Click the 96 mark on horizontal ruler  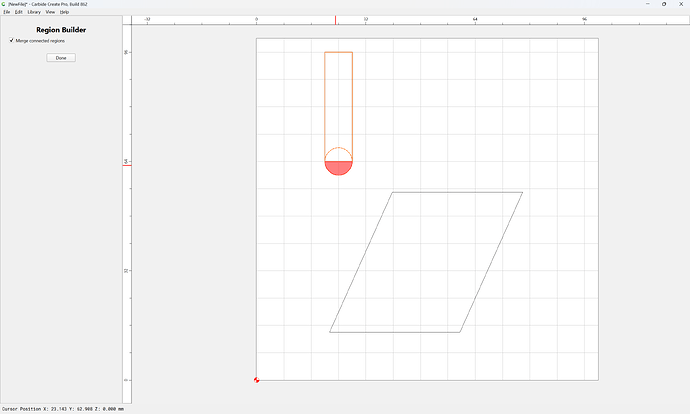pos(584,19)
